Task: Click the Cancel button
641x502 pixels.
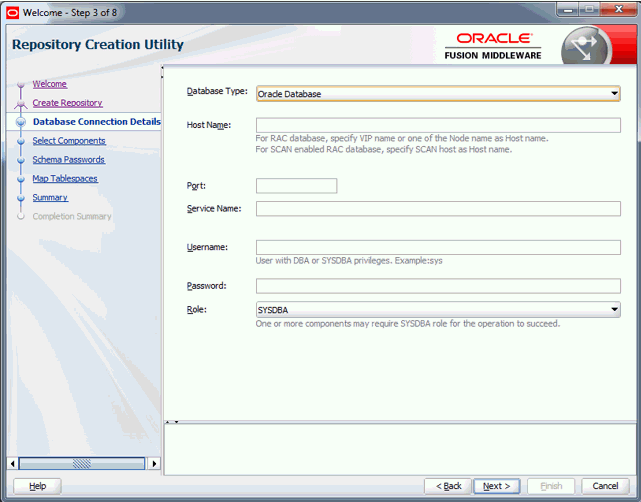Action: point(605,486)
